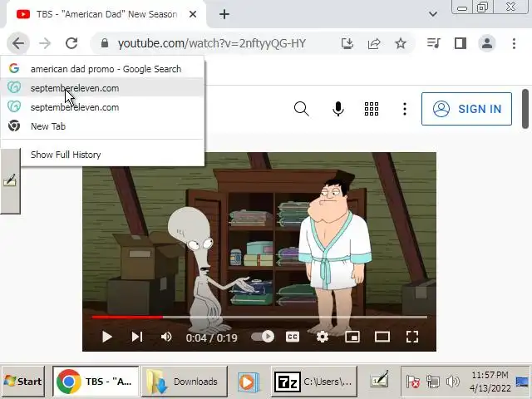Screen dimensions: 532x399
Task: Open the Chrome profile avatar
Action: pyautogui.click(x=487, y=43)
